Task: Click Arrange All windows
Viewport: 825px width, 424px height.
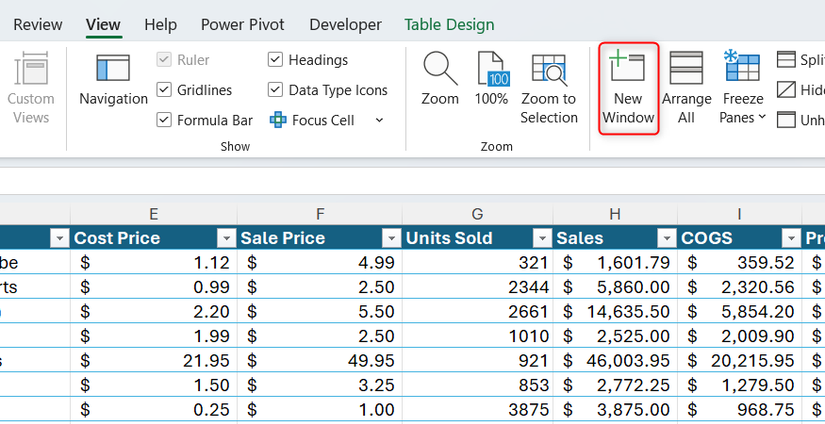Action: click(x=686, y=88)
